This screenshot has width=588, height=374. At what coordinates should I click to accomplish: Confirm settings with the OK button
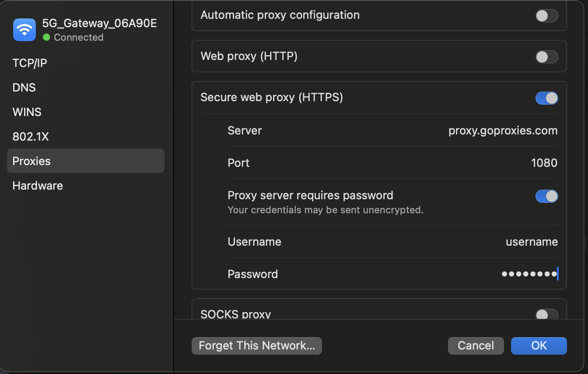pyautogui.click(x=539, y=346)
